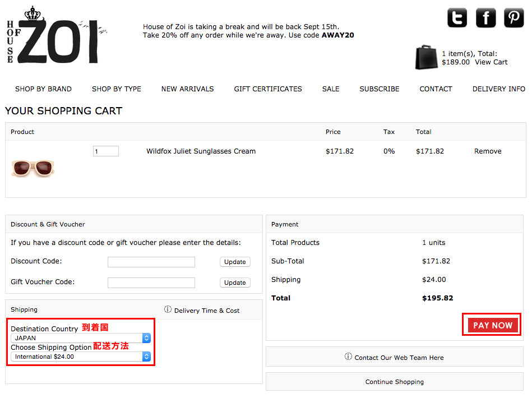
Task: Open the Facebook social icon
Action: click(485, 17)
